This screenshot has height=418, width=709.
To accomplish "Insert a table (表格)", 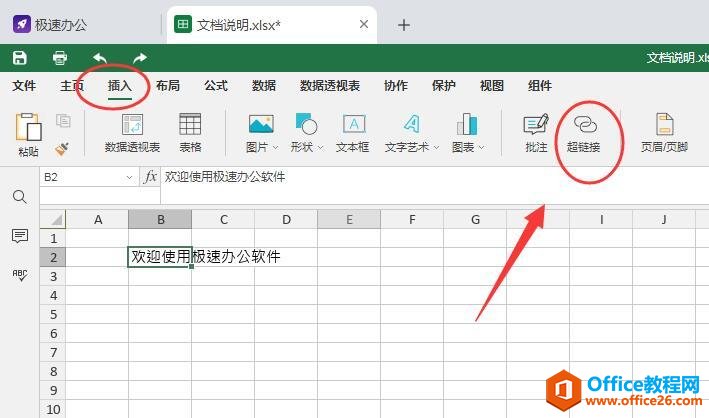I will coord(190,133).
